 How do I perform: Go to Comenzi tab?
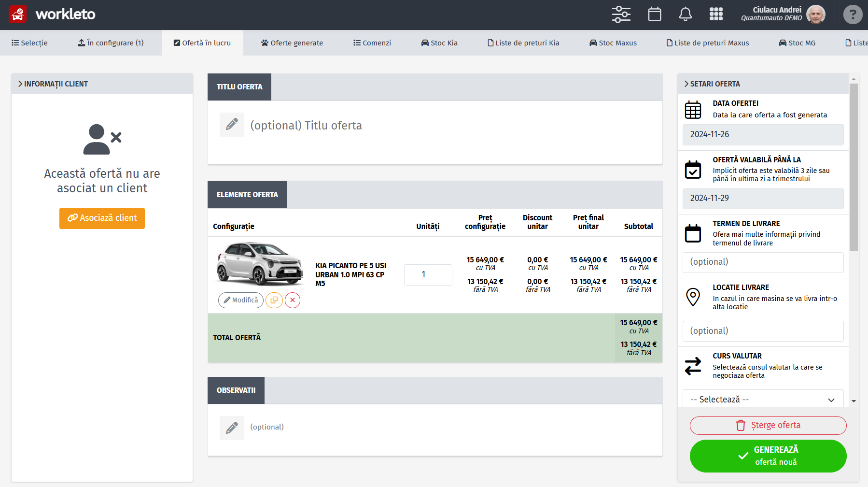tap(372, 43)
